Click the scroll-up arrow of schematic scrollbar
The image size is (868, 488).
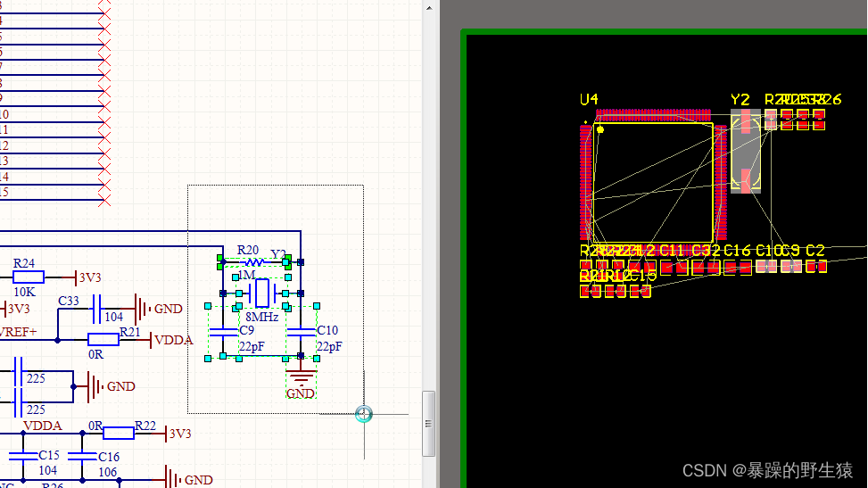[429, 7]
